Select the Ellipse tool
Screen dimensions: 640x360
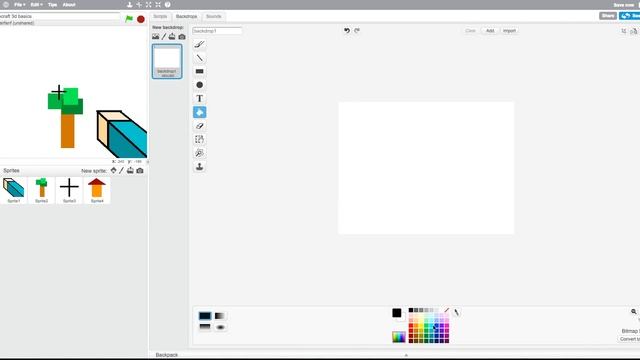199,85
